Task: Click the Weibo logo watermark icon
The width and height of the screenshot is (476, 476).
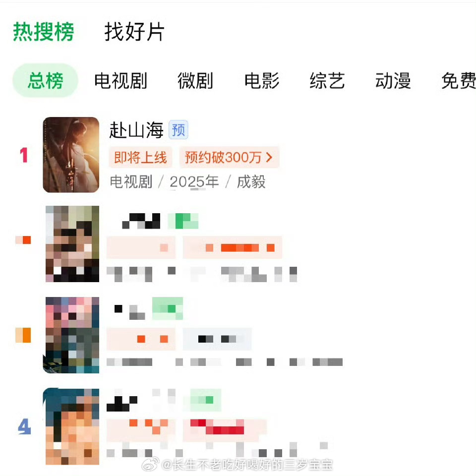Action: point(151,464)
